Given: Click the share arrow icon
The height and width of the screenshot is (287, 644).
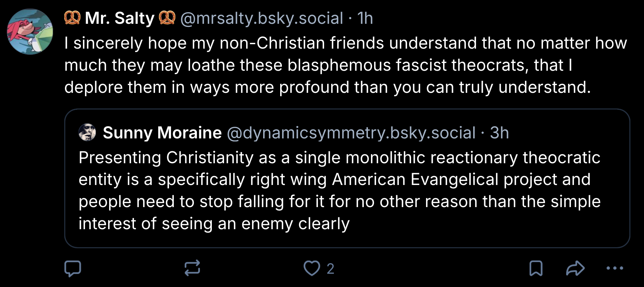Looking at the screenshot, I should [x=575, y=268].
